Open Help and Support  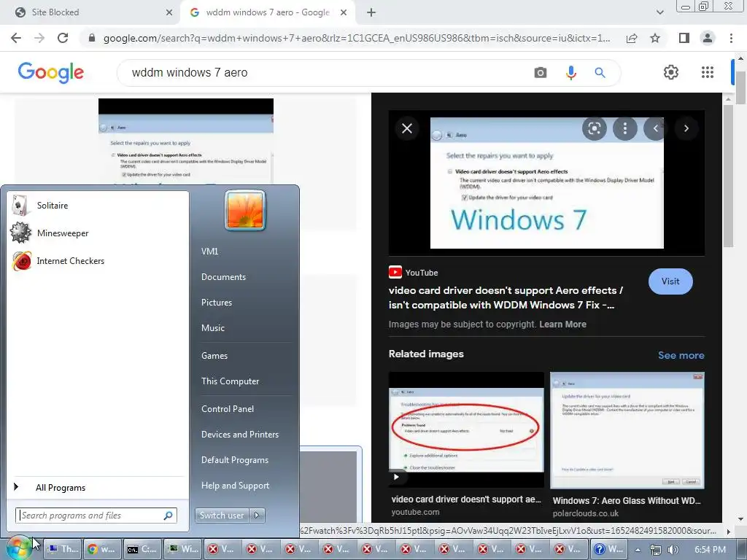pyautogui.click(x=235, y=485)
